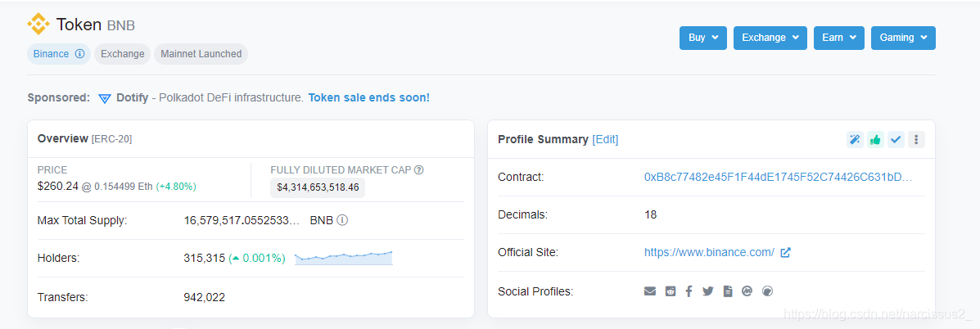The width and height of the screenshot is (980, 329).
Task: Visit the https://www.binance.com/ link
Action: point(709,252)
